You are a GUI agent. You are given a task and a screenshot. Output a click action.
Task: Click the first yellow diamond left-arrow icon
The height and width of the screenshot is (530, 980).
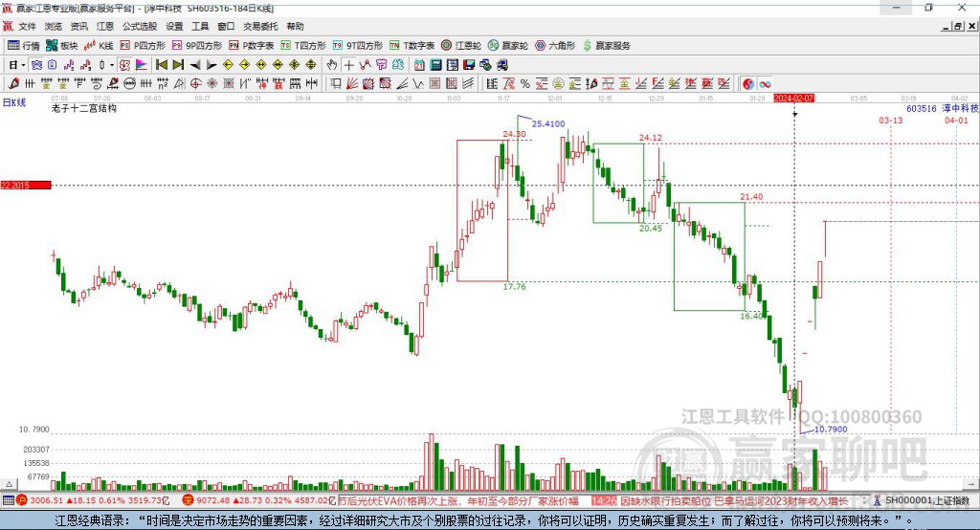228,65
